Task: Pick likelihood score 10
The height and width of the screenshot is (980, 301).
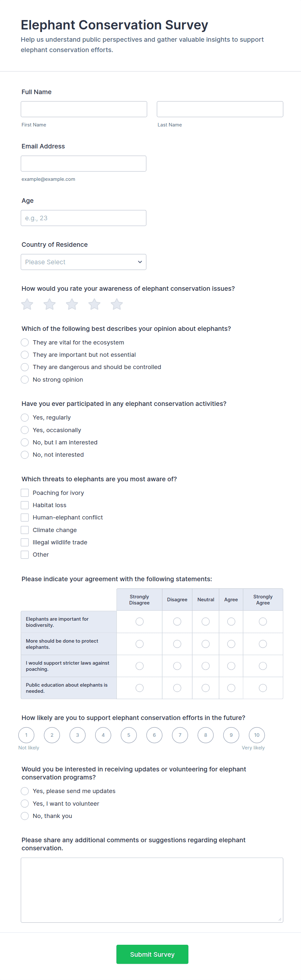Action: click(257, 735)
